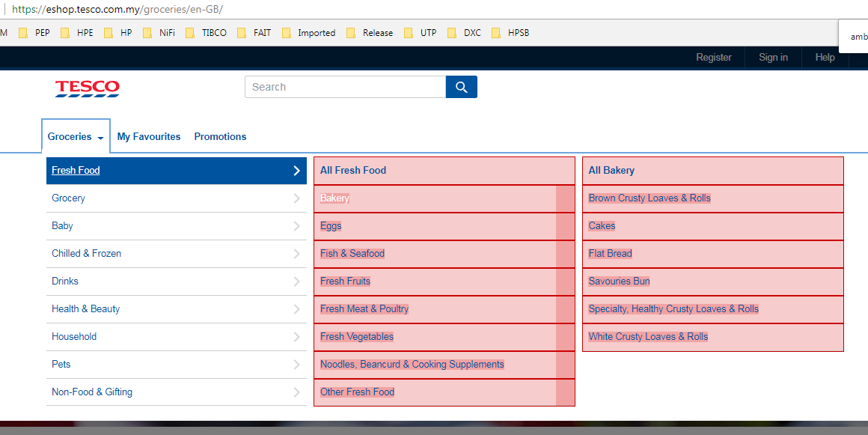This screenshot has width=868, height=435.
Task: Expand the Groceries dropdown menu
Action: coord(76,137)
